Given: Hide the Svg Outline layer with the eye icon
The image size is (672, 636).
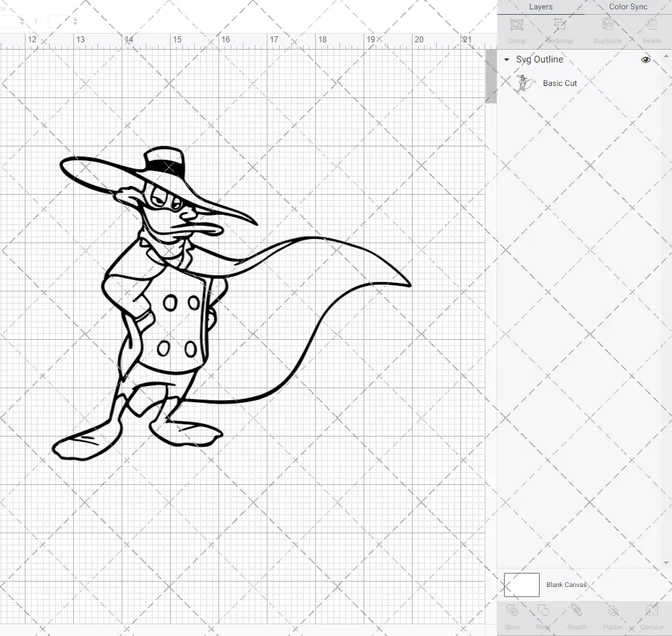Looking at the screenshot, I should tap(645, 59).
